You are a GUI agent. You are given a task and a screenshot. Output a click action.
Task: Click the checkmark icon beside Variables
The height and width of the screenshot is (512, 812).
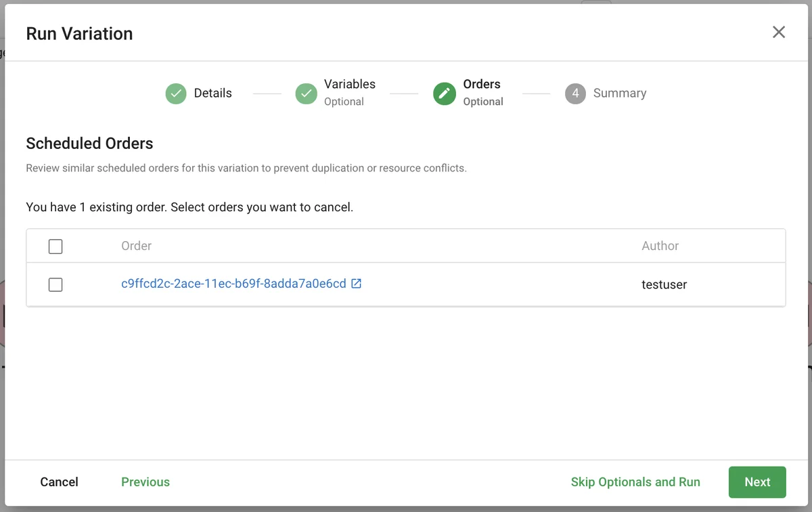[x=306, y=93]
